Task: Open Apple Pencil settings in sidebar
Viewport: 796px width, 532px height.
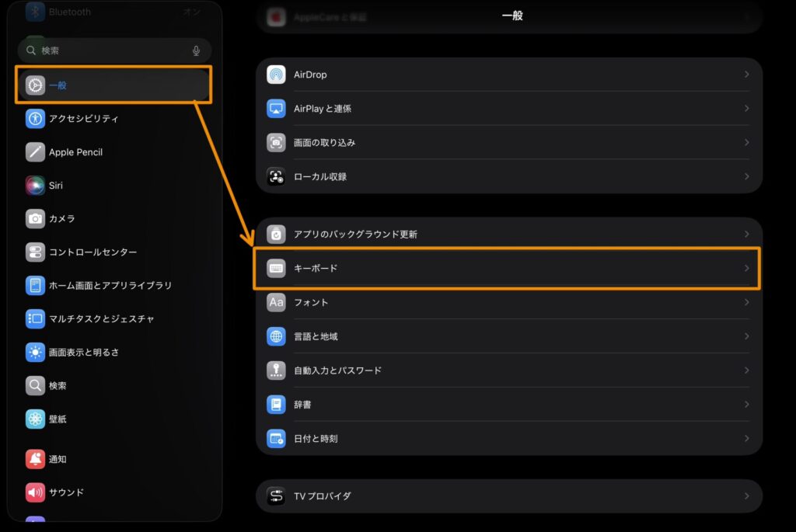Action: [x=75, y=152]
